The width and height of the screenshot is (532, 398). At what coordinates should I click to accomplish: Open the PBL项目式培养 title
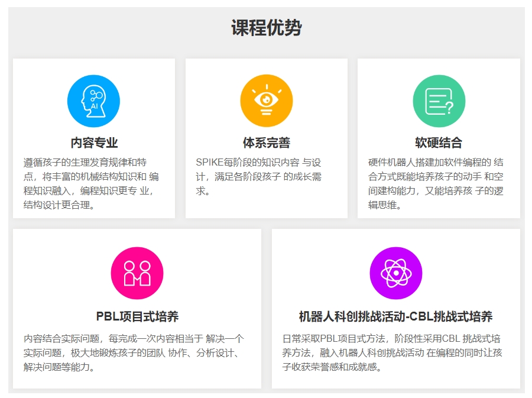[x=137, y=316]
